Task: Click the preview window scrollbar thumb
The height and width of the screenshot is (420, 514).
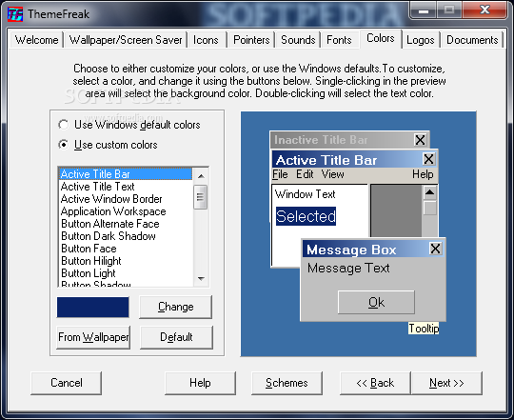Action: click(429, 209)
